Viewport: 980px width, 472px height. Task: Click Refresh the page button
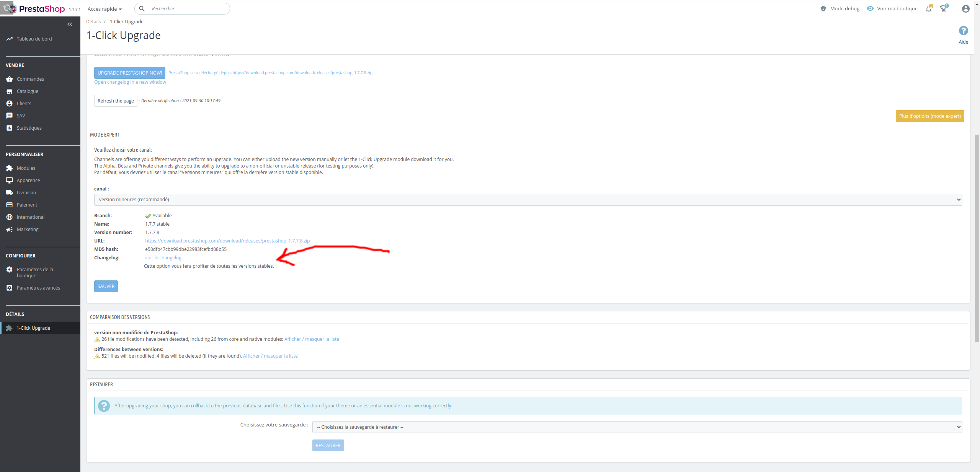click(116, 101)
